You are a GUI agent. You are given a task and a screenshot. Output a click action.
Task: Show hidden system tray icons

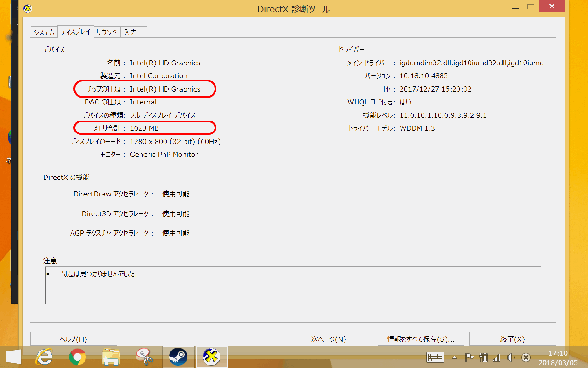pyautogui.click(x=455, y=357)
